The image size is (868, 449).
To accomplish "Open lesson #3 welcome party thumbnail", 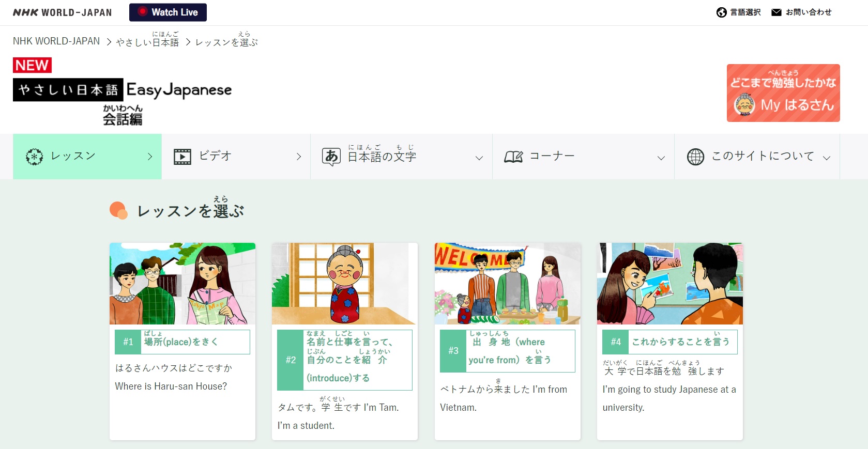I will [508, 284].
